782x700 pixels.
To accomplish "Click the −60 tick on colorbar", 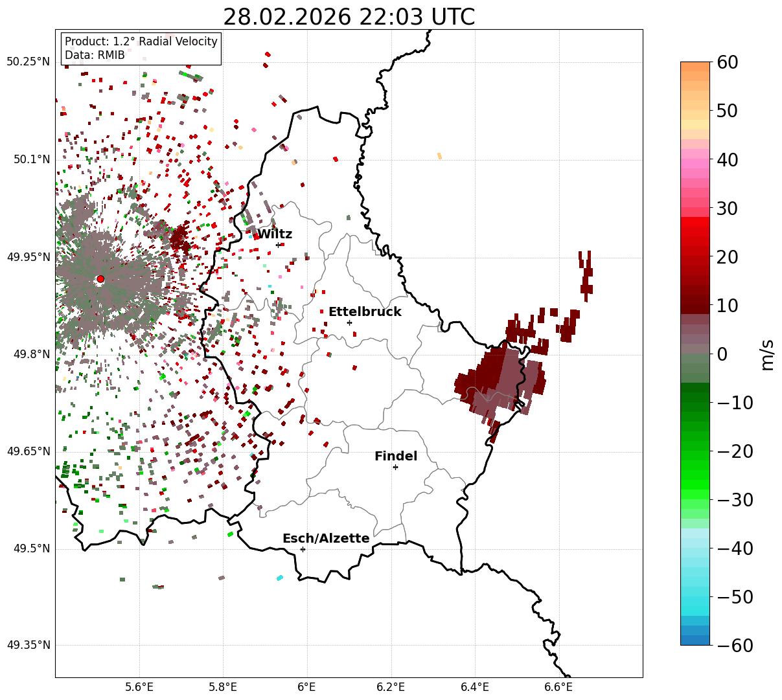I will coord(735,645).
